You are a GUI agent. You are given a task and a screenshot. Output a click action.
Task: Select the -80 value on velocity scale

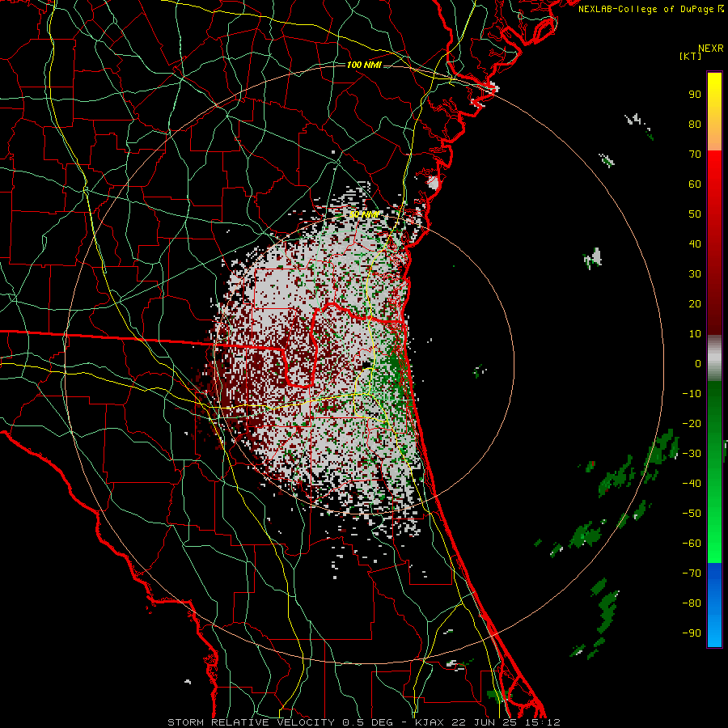click(692, 603)
